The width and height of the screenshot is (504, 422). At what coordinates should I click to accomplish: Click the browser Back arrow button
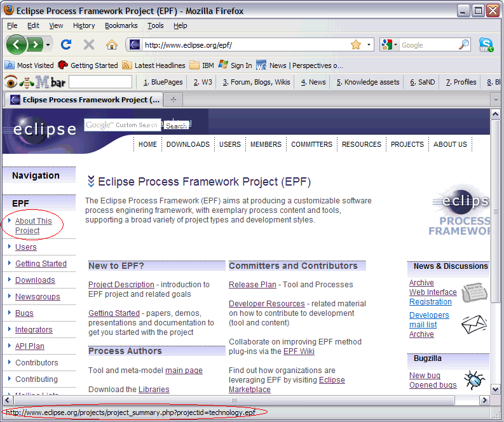coord(17,44)
